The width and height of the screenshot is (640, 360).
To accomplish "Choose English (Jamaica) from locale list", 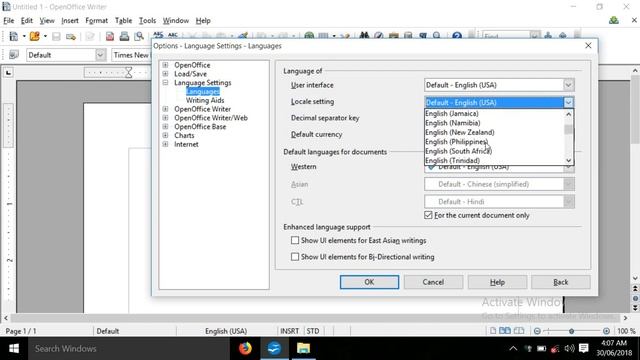I will [x=494, y=113].
